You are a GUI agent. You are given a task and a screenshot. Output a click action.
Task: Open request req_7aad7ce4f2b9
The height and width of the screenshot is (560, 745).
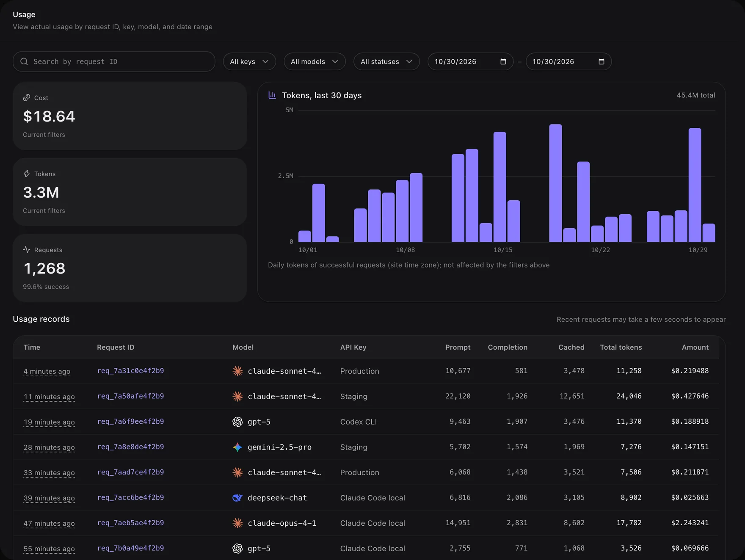click(x=130, y=472)
